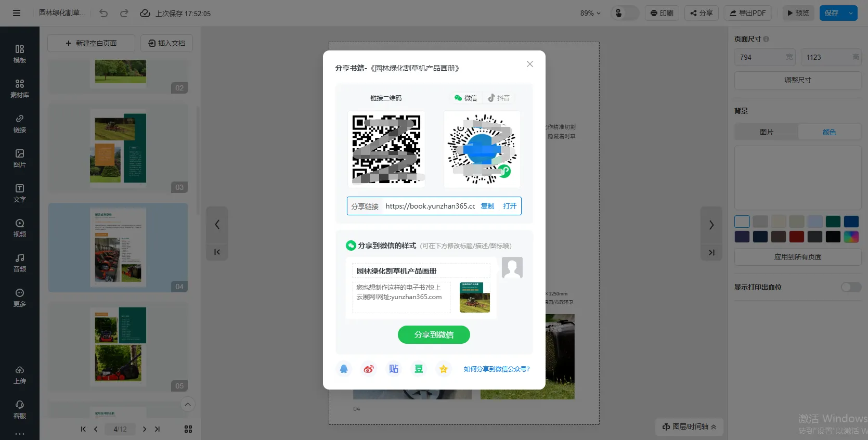Click the cloud save status icon
The image size is (868, 440).
145,13
